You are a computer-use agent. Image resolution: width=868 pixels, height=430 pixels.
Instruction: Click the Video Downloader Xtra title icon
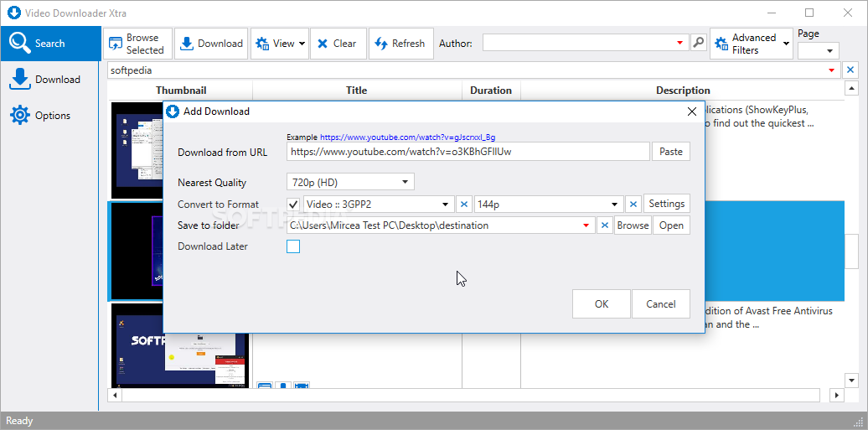[14, 13]
